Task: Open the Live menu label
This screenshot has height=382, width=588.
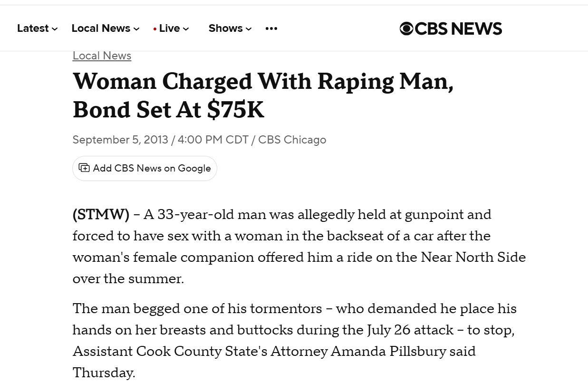Action: point(169,29)
